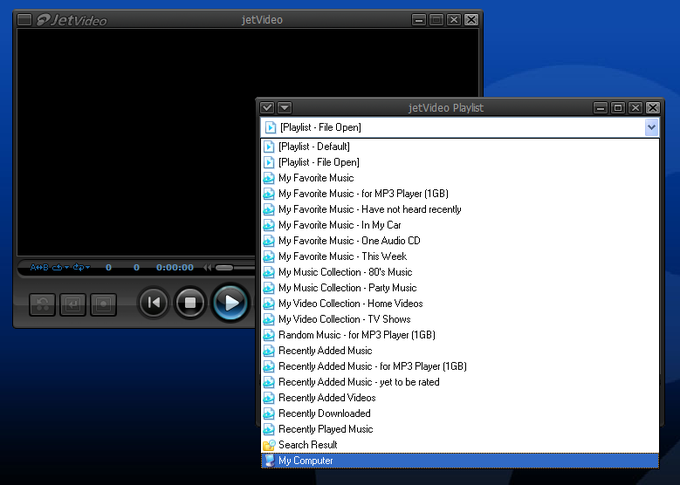Start playback with the blue Play button
Image resolution: width=680 pixels, height=485 pixels.
coord(230,302)
